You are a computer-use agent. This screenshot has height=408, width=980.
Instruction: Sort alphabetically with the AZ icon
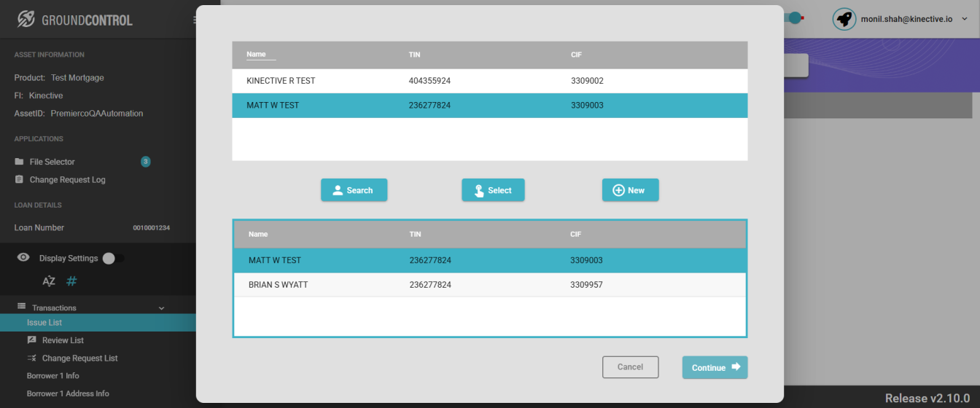[49, 281]
